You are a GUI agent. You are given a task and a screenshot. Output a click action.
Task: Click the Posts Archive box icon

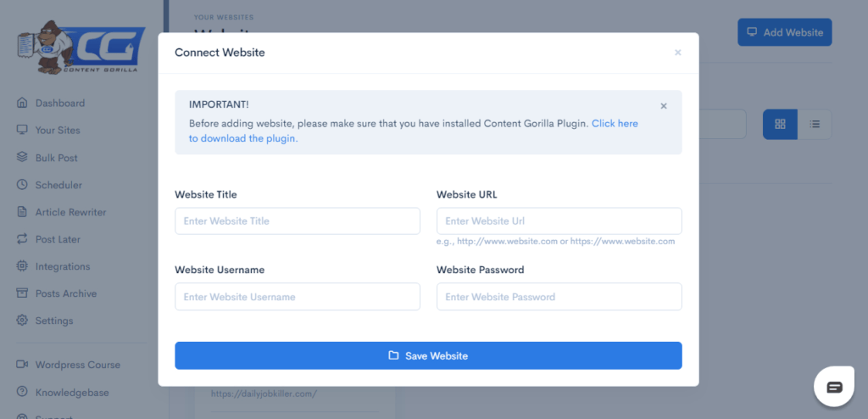pos(22,293)
